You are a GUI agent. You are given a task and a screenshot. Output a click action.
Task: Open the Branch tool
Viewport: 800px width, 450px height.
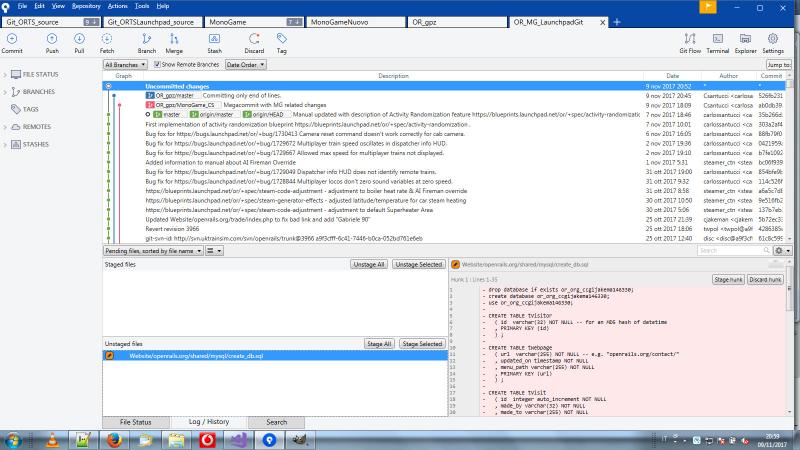tap(146, 43)
